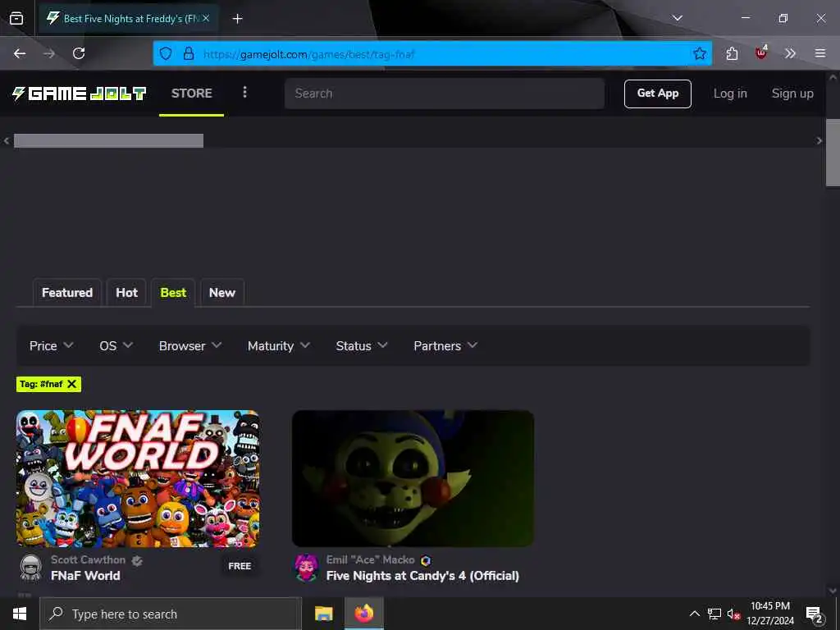Open the Firefox hamburger application menu

[x=820, y=53]
